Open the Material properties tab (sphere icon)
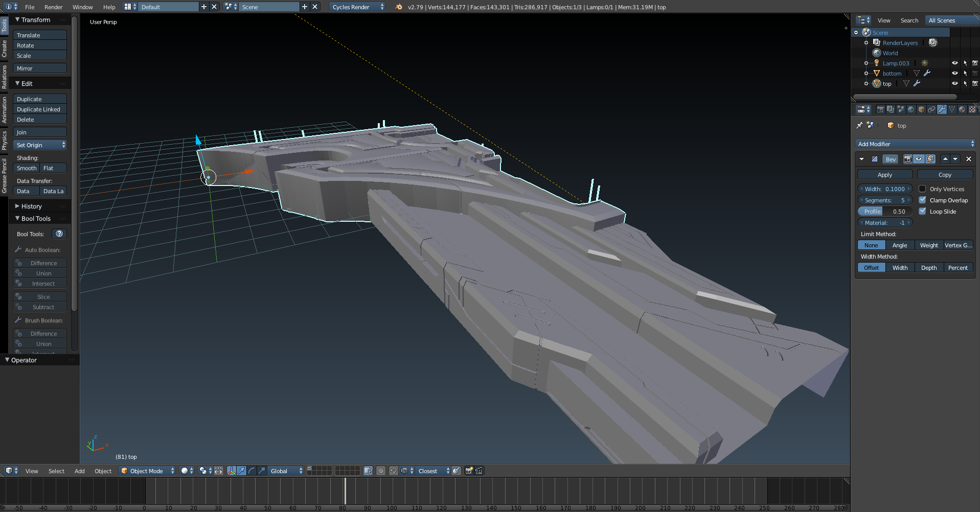The image size is (980, 512). [962, 109]
